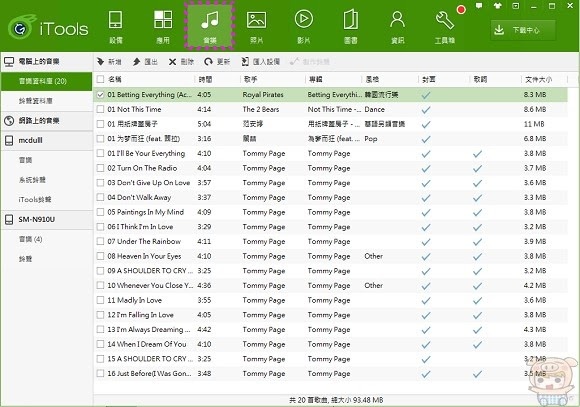This screenshot has width=580, height=407.
Task: Click the Royal Pirates artist cell
Action: pos(263,95)
